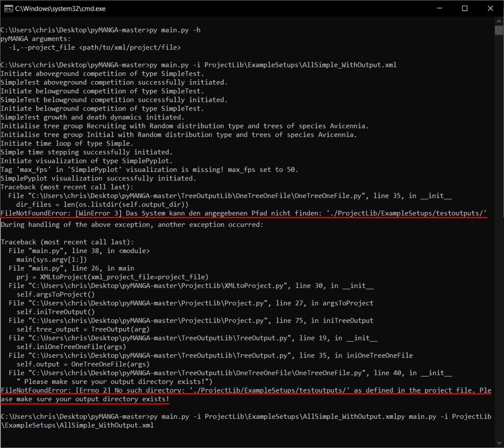The image size is (504, 448).
Task: Click 'self.iniTreeOutput()' line
Action: [56, 312]
